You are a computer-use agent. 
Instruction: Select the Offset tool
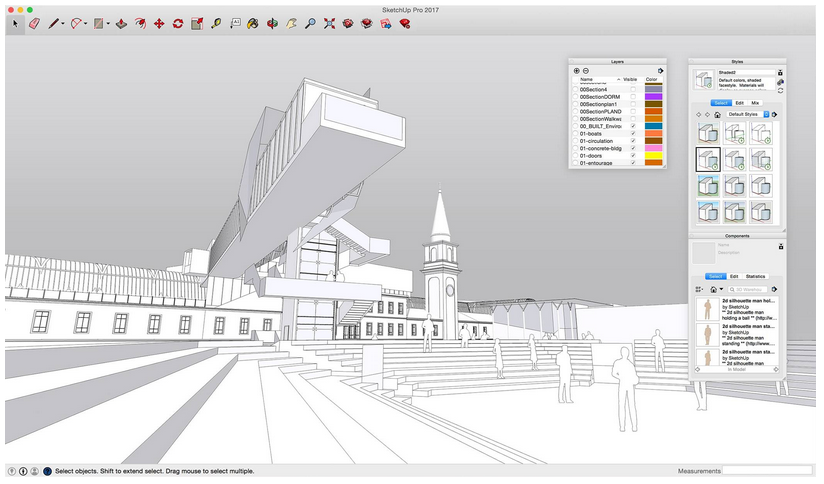tap(140, 24)
